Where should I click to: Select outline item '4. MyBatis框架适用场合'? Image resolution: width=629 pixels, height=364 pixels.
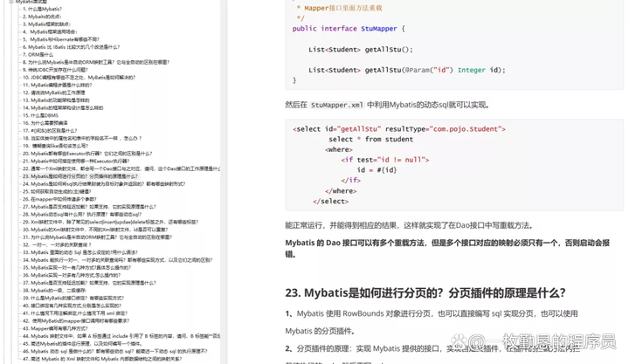(x=50, y=31)
